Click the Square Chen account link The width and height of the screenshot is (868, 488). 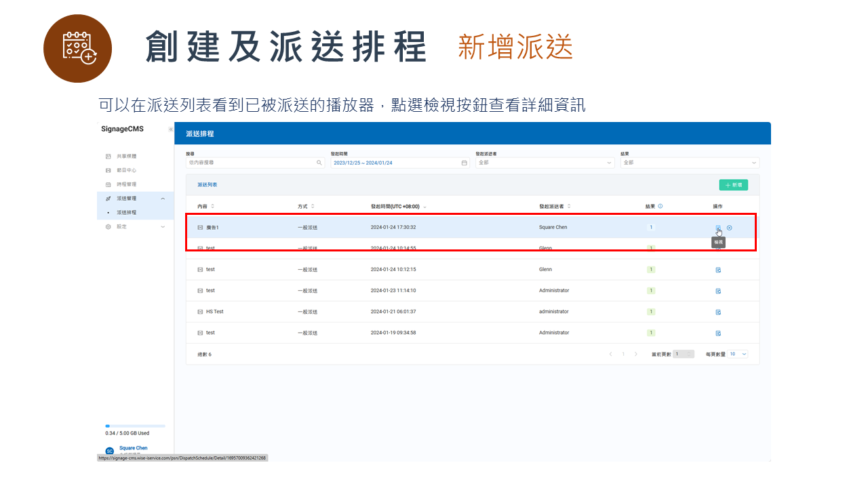[133, 447]
